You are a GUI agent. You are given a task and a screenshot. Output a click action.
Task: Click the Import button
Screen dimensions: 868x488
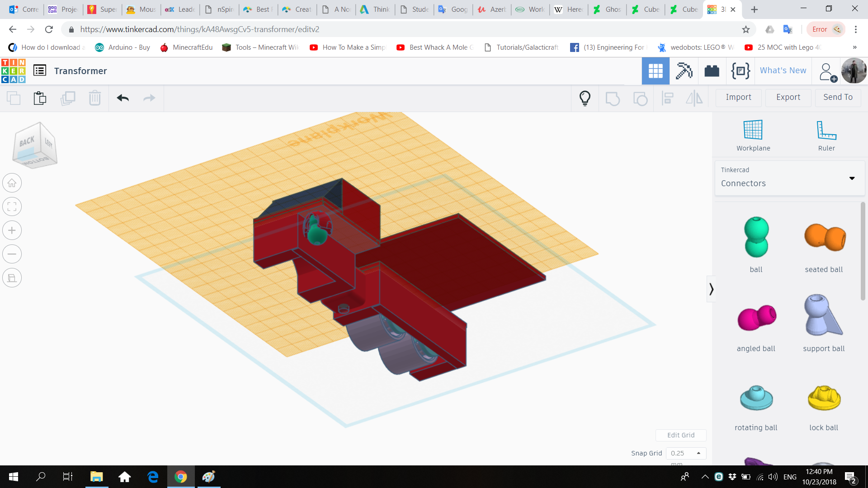tap(738, 98)
